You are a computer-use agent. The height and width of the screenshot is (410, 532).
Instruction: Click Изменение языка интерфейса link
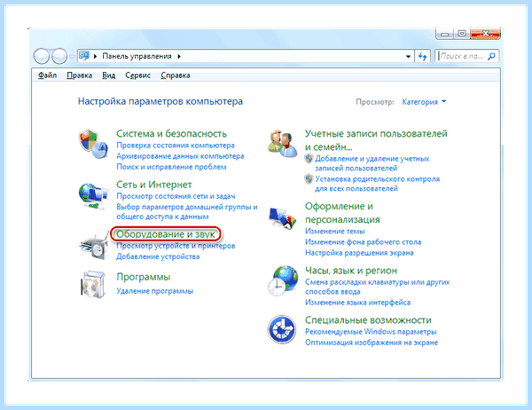pyautogui.click(x=357, y=303)
